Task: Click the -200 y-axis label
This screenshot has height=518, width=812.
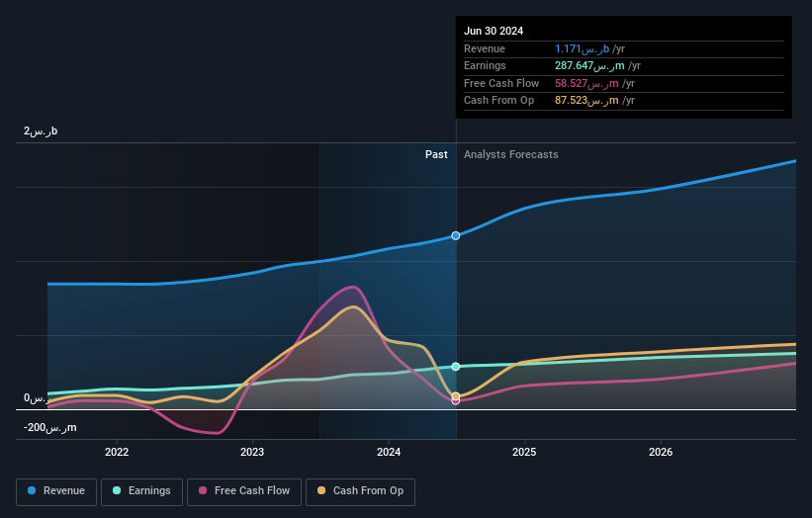Action: coord(49,427)
